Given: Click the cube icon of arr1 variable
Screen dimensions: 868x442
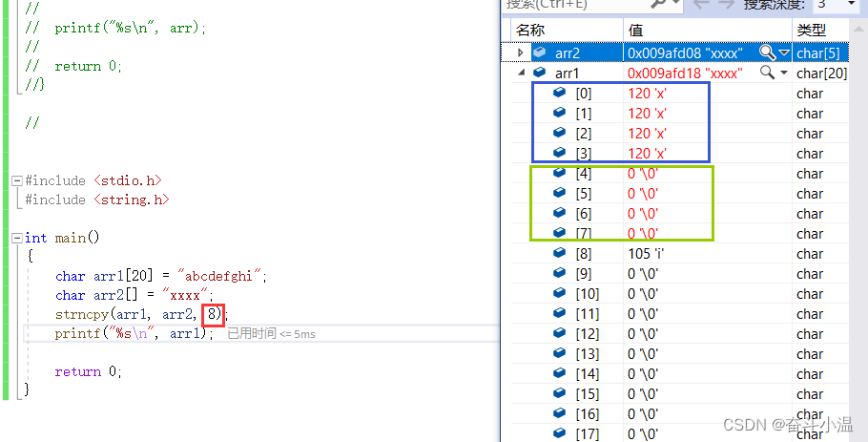Looking at the screenshot, I should tap(539, 73).
